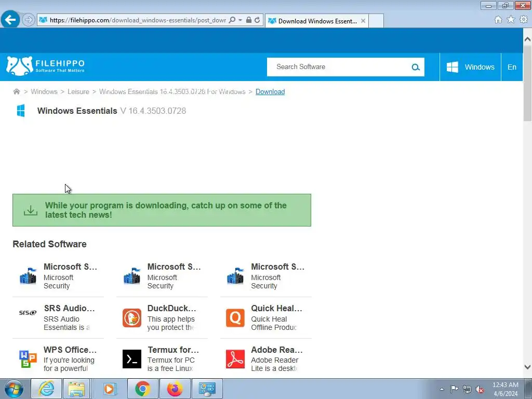Image resolution: width=532 pixels, height=399 pixels.
Task: Click the green 'While your program is downloading' banner text
Action: 166,210
